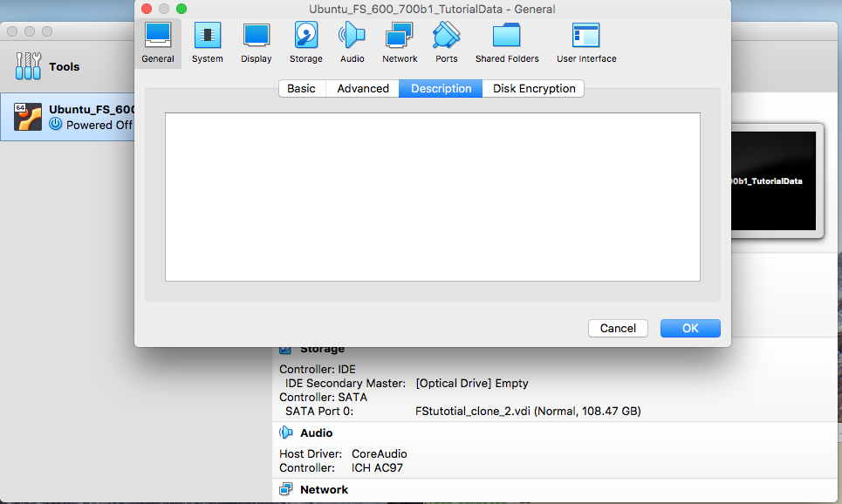
Task: Open the System settings icon
Action: (x=207, y=43)
